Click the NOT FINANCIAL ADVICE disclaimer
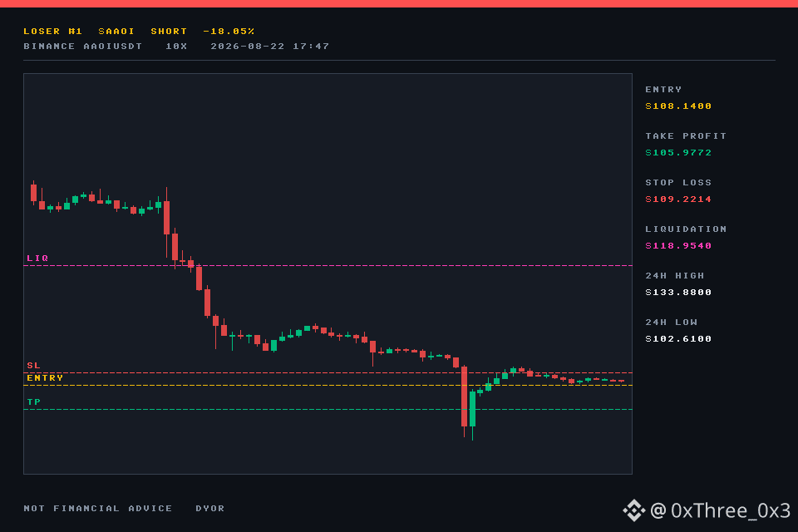The height and width of the screenshot is (532, 798). pyautogui.click(x=98, y=509)
